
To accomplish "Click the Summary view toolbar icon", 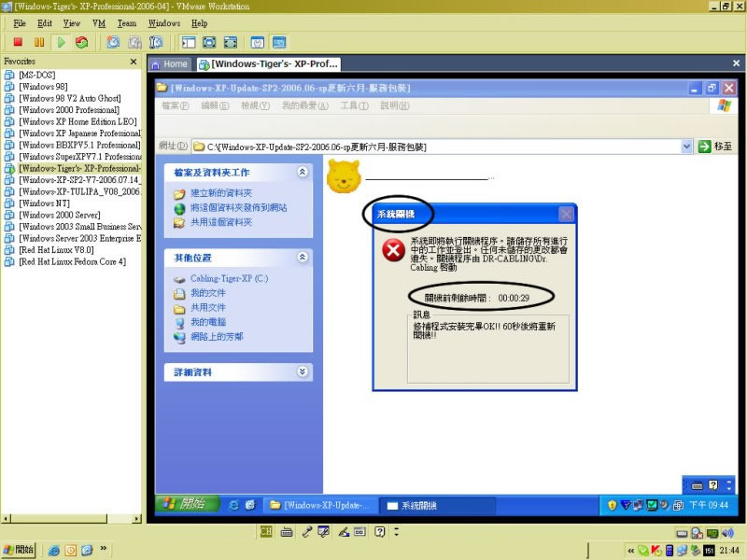I will 258,42.
